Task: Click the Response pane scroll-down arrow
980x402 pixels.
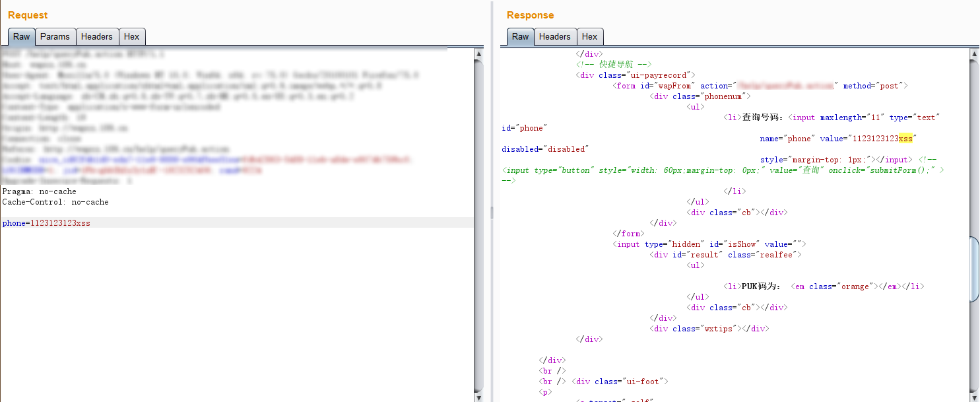Action: tap(974, 397)
